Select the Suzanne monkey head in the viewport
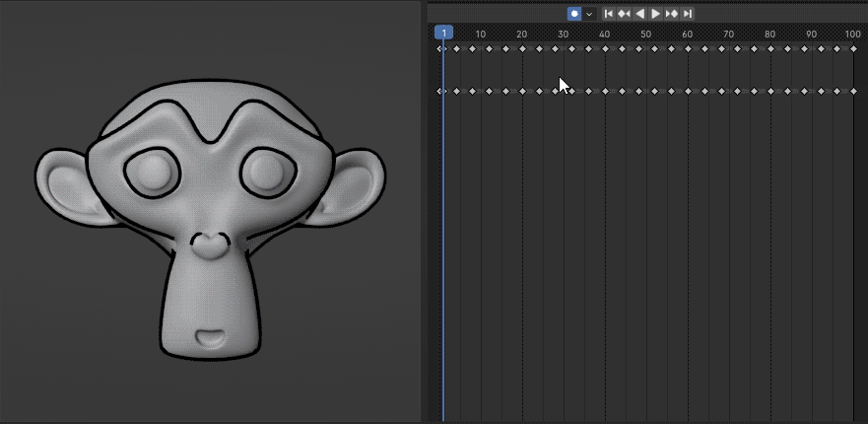This screenshot has height=424, width=868. coord(211,219)
